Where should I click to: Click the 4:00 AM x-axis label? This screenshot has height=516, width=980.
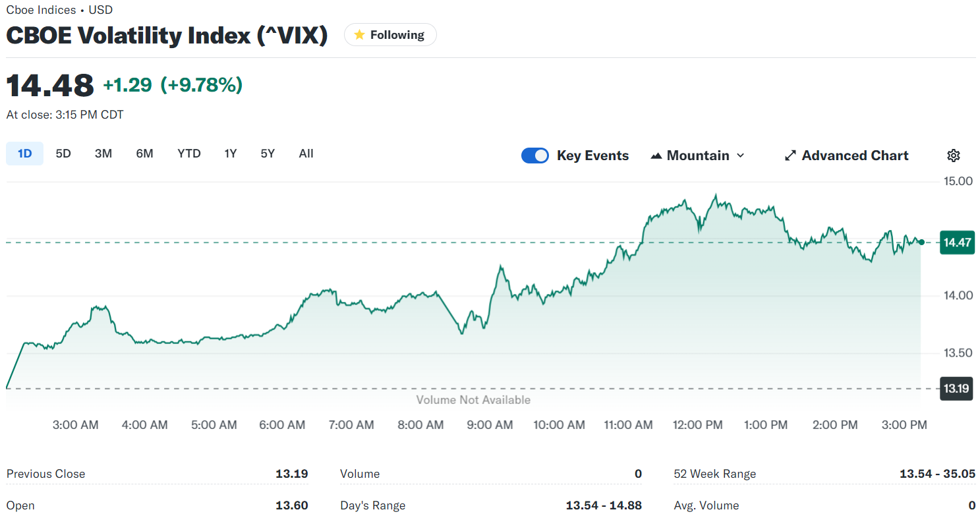tap(145, 425)
